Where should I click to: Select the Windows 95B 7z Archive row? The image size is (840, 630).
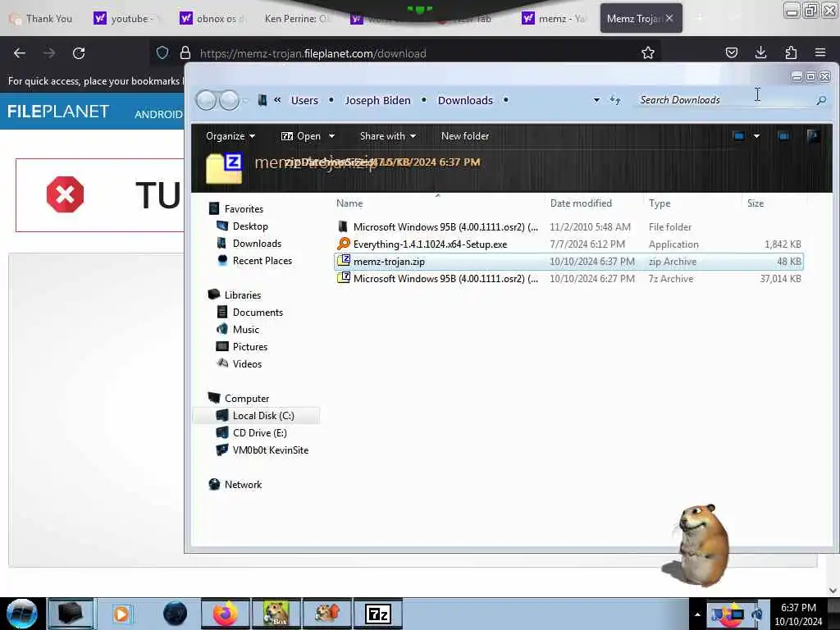coord(568,279)
